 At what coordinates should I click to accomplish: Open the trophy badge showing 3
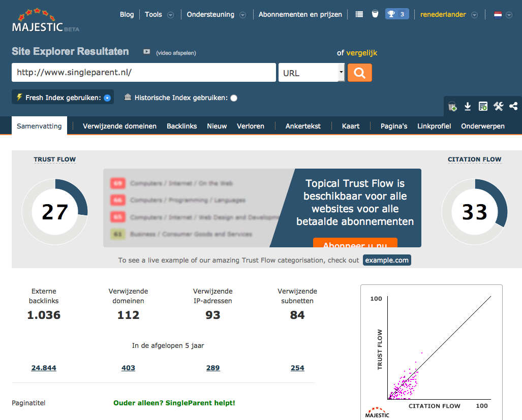[x=397, y=14]
